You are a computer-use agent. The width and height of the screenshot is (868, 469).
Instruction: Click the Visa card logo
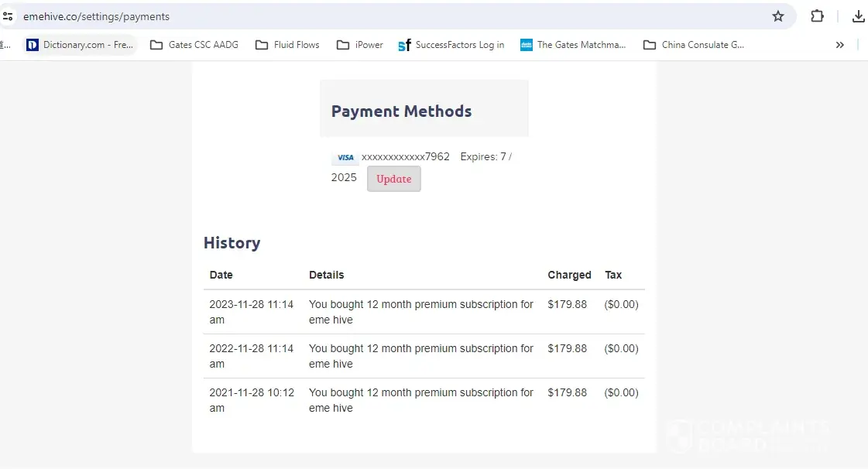(345, 158)
